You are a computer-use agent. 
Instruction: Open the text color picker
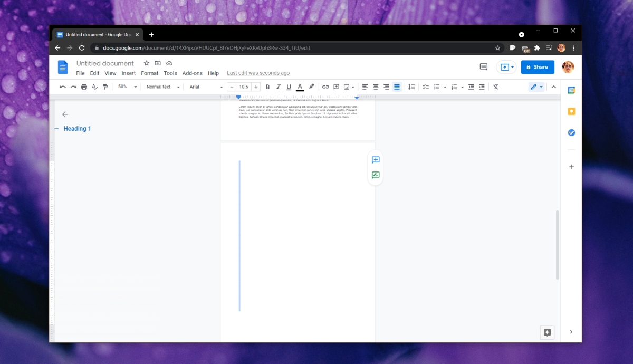tap(300, 87)
